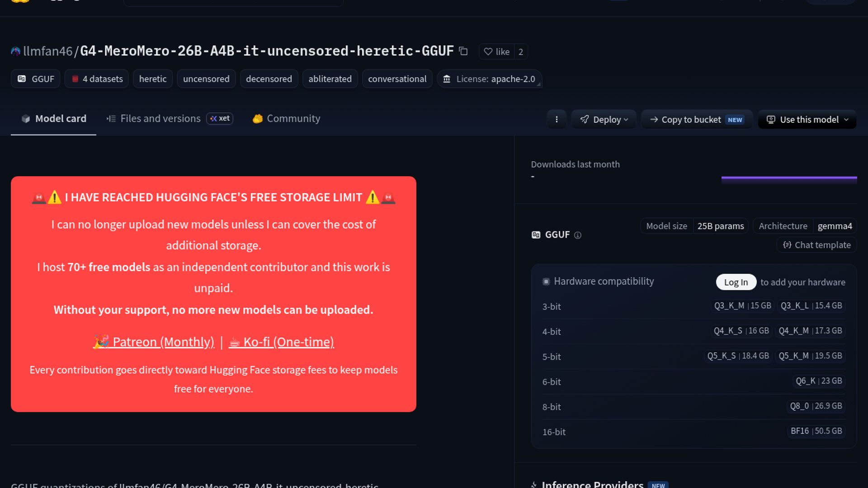Select the Q5_K_M 19.5 GB quantization
The width and height of the screenshot is (868, 488).
(x=810, y=356)
